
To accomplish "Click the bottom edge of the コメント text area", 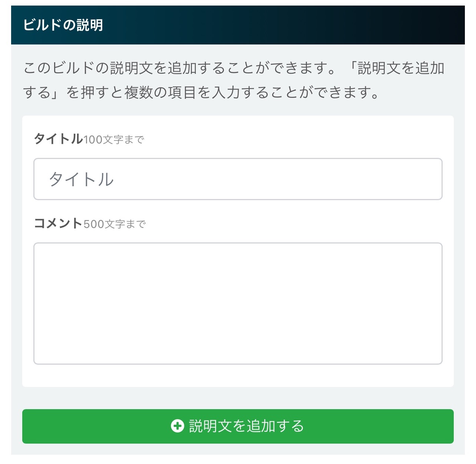I will coord(238,364).
